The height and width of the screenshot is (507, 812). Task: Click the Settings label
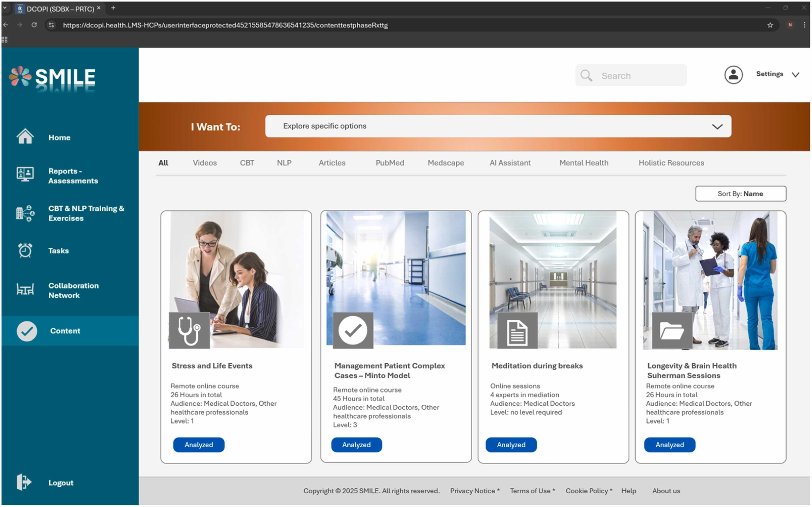pyautogui.click(x=770, y=74)
